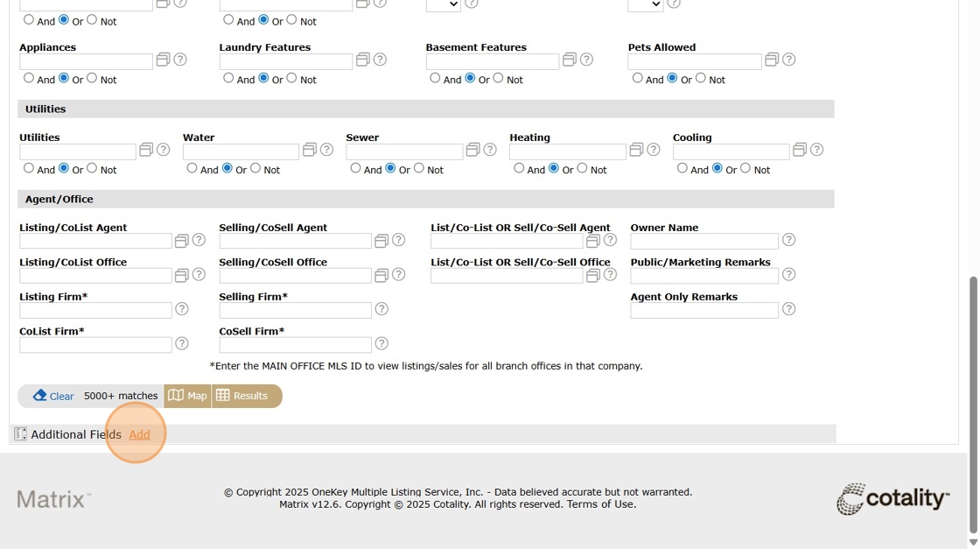Choose the And option under Cooling
The height and width of the screenshot is (549, 980).
682,168
